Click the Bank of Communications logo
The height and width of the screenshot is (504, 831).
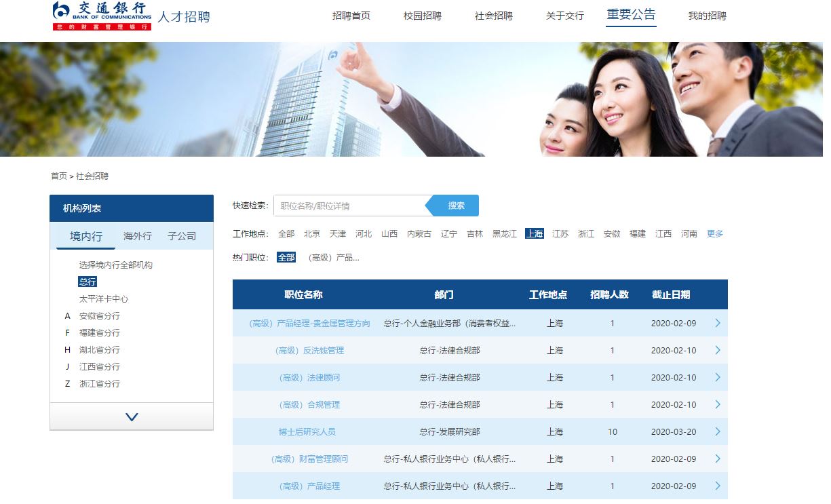(102, 16)
